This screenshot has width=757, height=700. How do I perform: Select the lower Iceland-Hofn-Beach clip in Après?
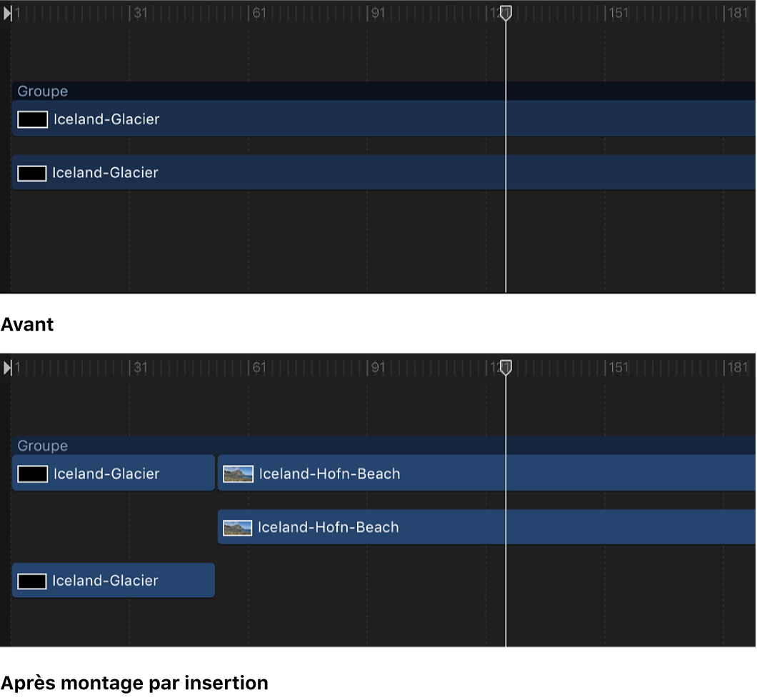486,526
